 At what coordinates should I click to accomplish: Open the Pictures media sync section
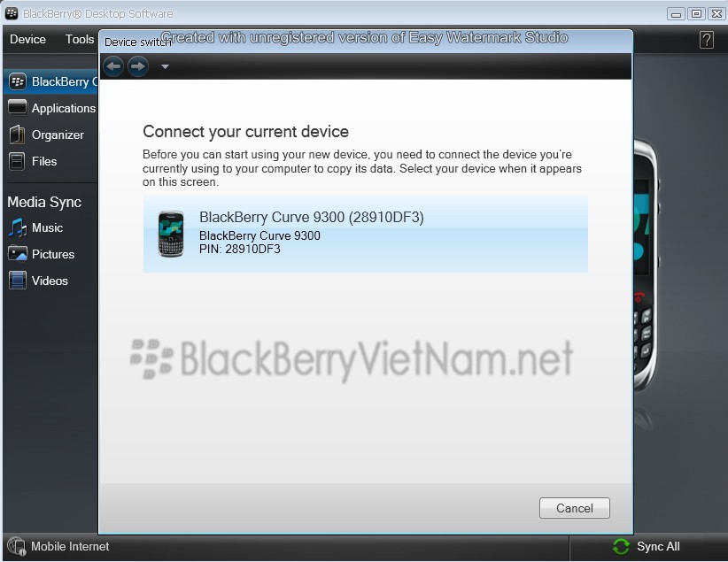[x=53, y=254]
